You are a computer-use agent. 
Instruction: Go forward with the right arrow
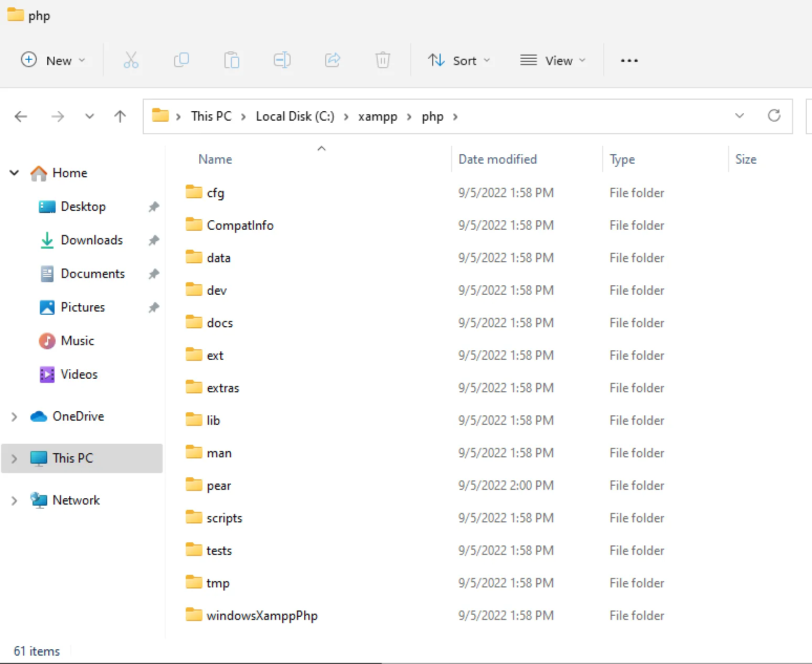point(58,116)
